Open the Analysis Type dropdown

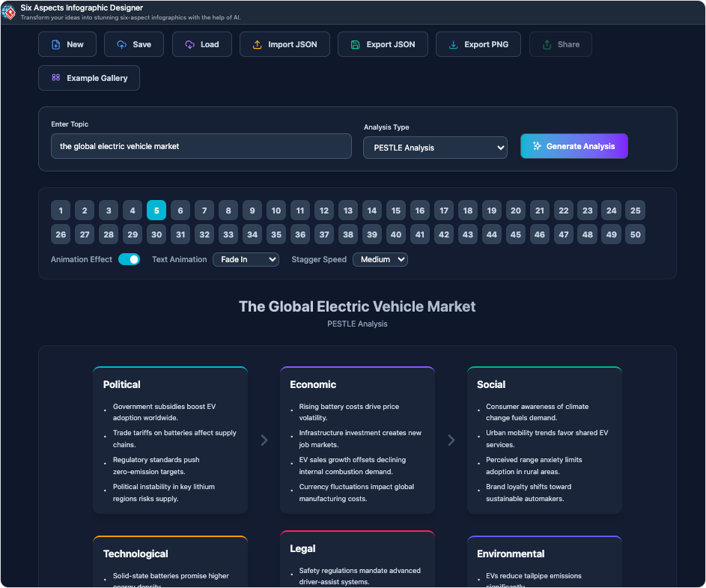435,148
